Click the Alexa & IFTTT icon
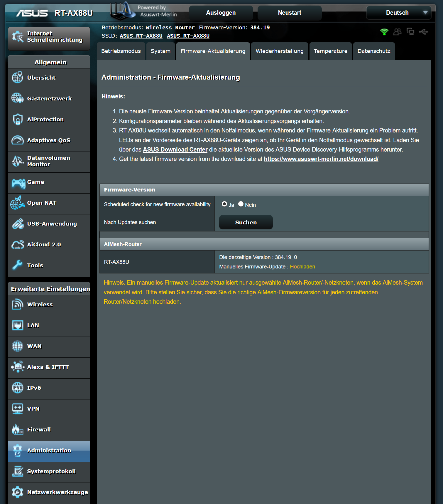The height and width of the screenshot is (504, 443). pyautogui.click(x=18, y=367)
